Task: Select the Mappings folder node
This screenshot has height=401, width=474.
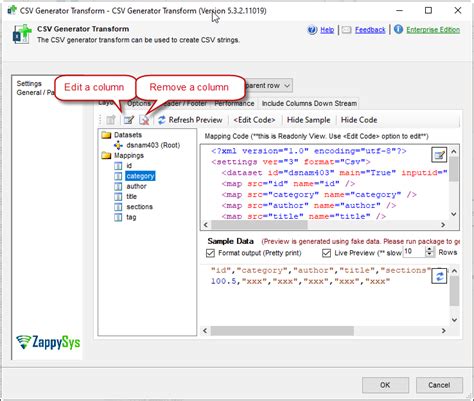Action: [129, 156]
